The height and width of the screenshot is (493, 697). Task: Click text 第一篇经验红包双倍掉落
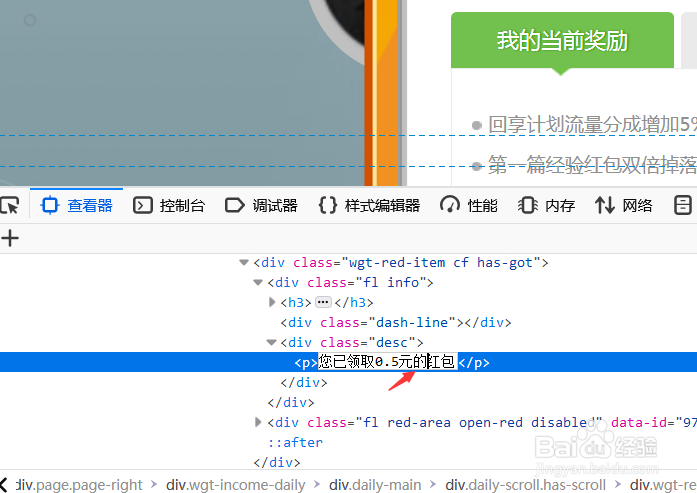coord(592,165)
